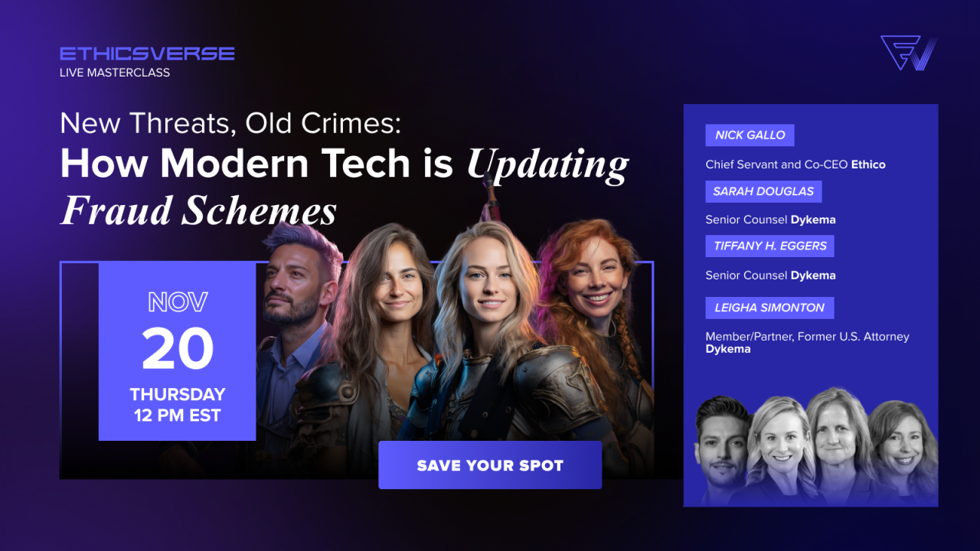980x551 pixels.
Task: Click the THURSDAY 12 PM EST text
Action: pyautogui.click(x=177, y=405)
